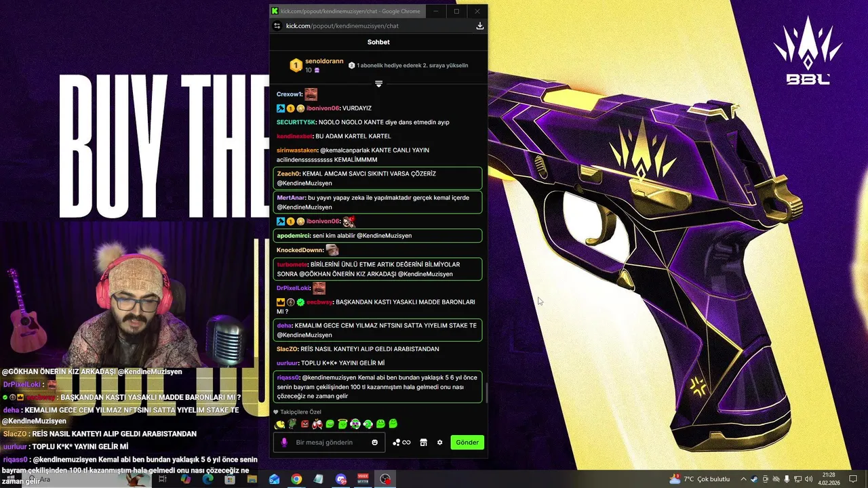
Task: Send the message with Gönder button
Action: click(467, 443)
